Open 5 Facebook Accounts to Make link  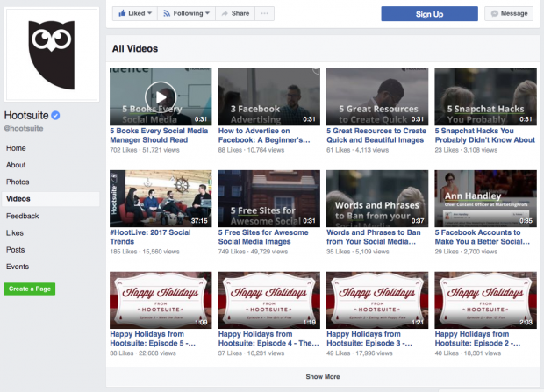click(x=483, y=237)
